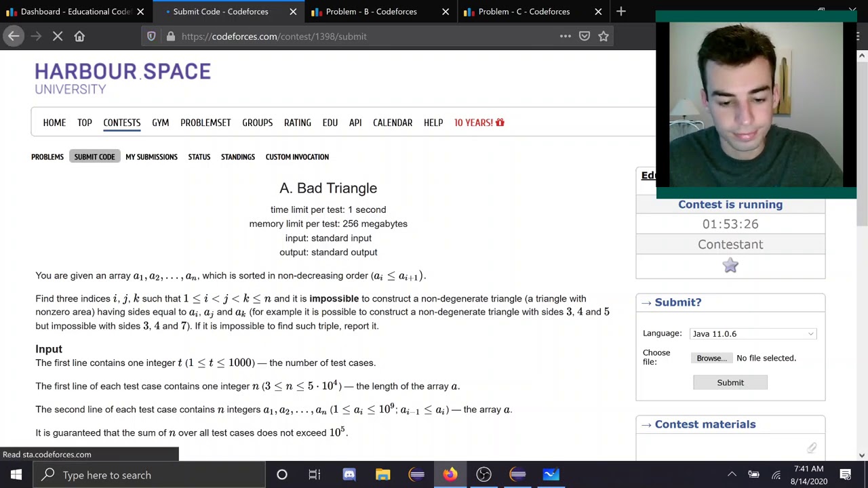Open the Wi-Fi network icon
This screenshot has width=868, height=488.
(x=776, y=474)
